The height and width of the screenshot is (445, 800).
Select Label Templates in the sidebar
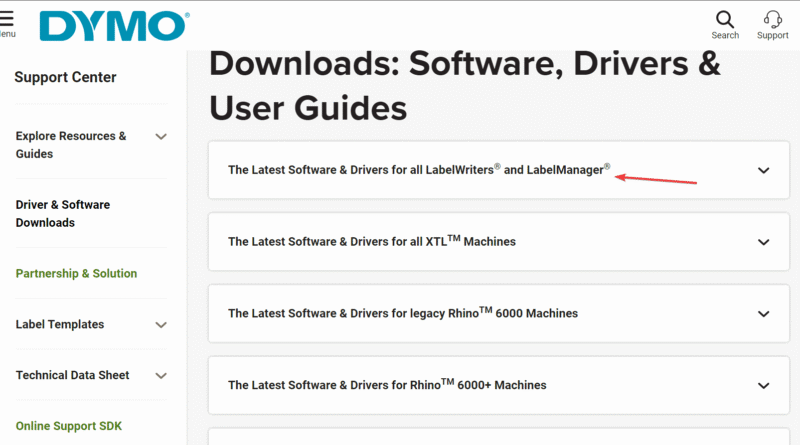(60, 325)
